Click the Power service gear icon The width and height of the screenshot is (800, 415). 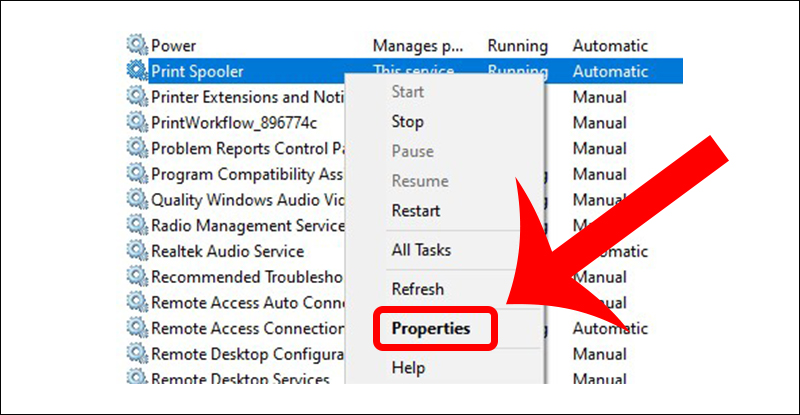coord(137,45)
